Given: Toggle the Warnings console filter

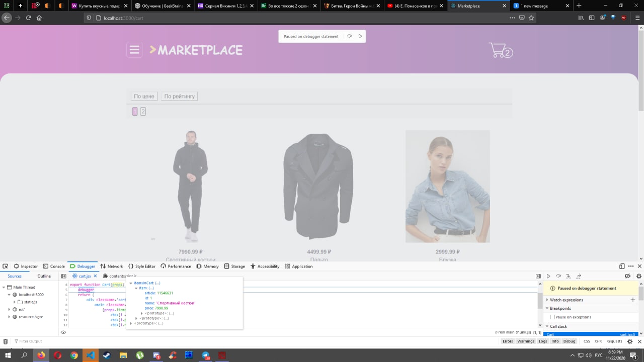Looking at the screenshot, I should tap(526, 341).
